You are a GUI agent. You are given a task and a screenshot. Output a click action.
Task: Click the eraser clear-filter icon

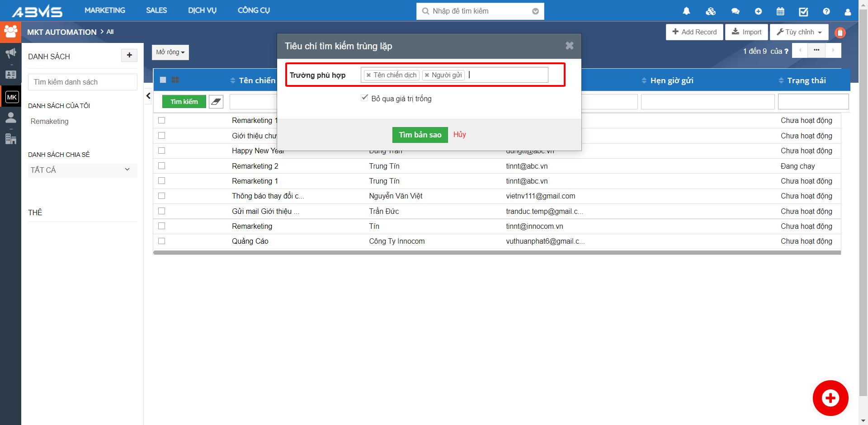(x=216, y=102)
